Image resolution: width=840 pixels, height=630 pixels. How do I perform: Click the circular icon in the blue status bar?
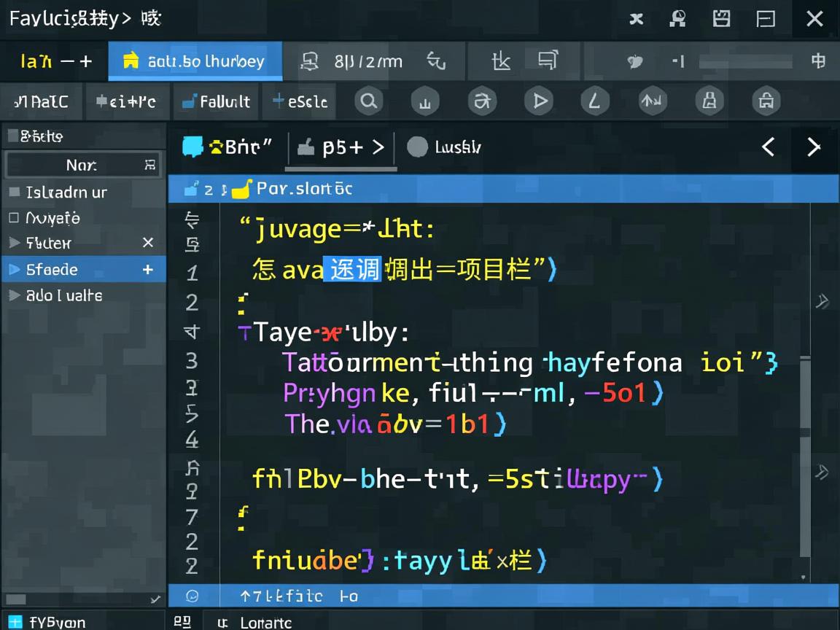click(x=192, y=596)
